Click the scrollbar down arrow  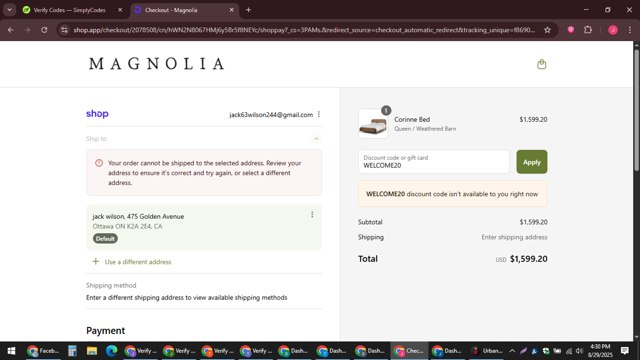coord(636,338)
